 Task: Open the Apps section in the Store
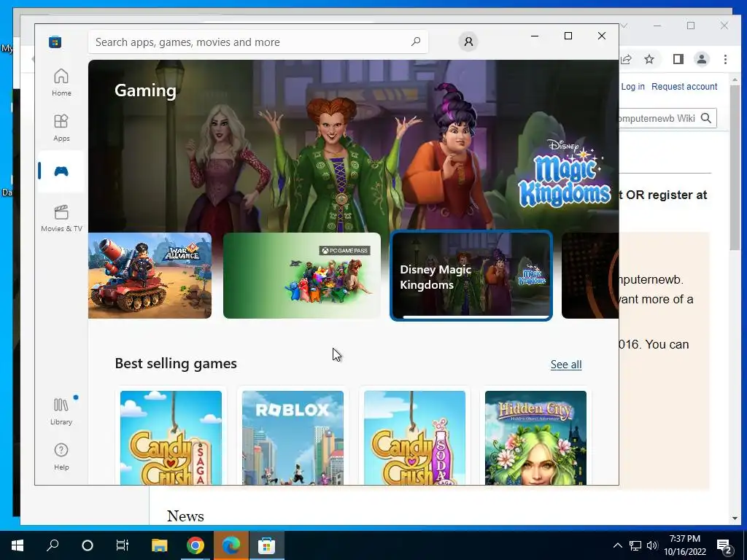tap(61, 128)
